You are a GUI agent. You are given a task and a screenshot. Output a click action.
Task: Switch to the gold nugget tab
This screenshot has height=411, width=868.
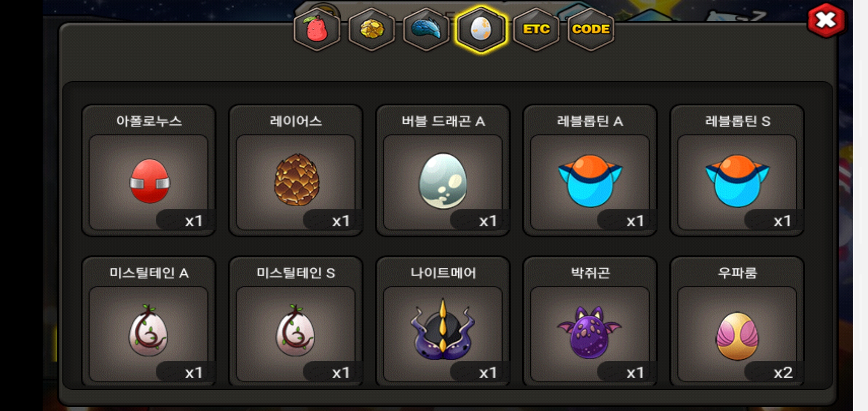[372, 29]
